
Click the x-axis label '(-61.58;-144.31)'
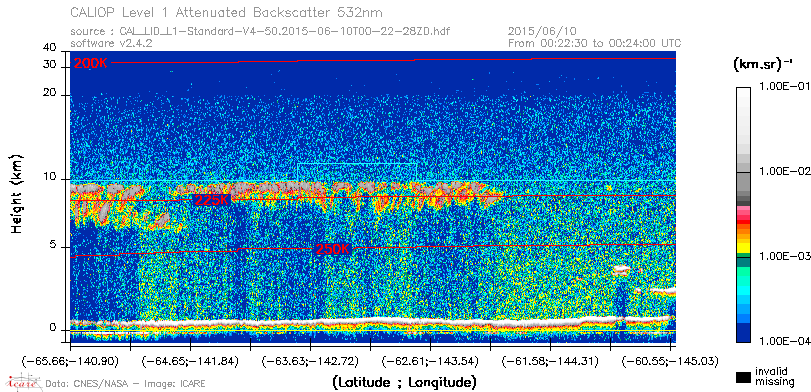(551, 361)
